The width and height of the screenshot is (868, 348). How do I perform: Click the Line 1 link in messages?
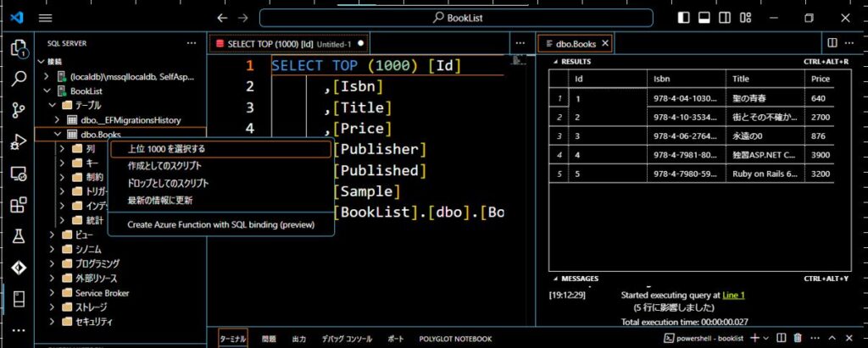(734, 295)
